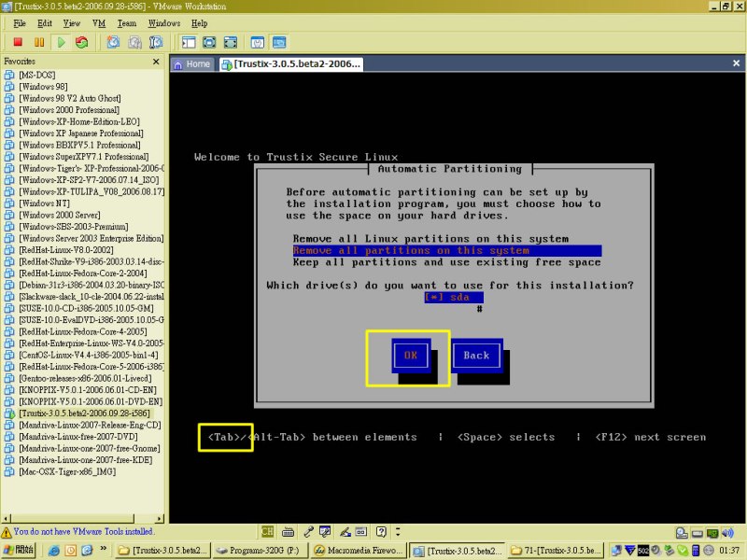Close the current VM tab
This screenshot has width=747, height=560.
point(736,63)
